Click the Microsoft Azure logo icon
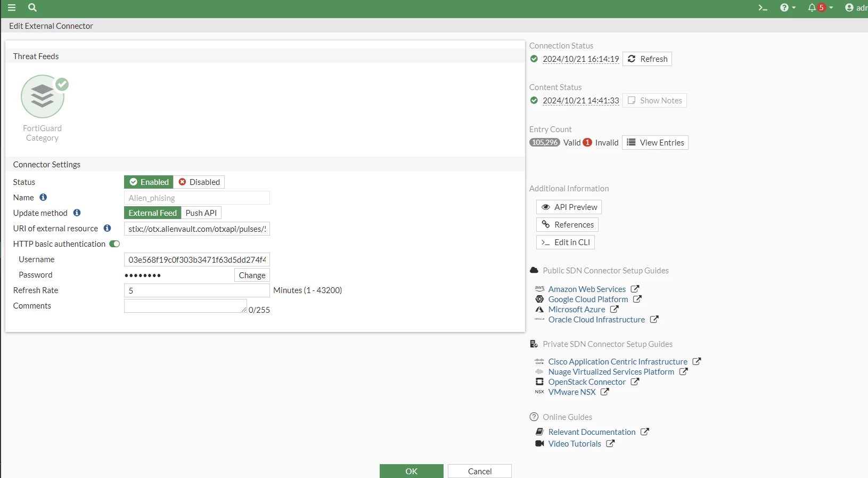 [539, 309]
